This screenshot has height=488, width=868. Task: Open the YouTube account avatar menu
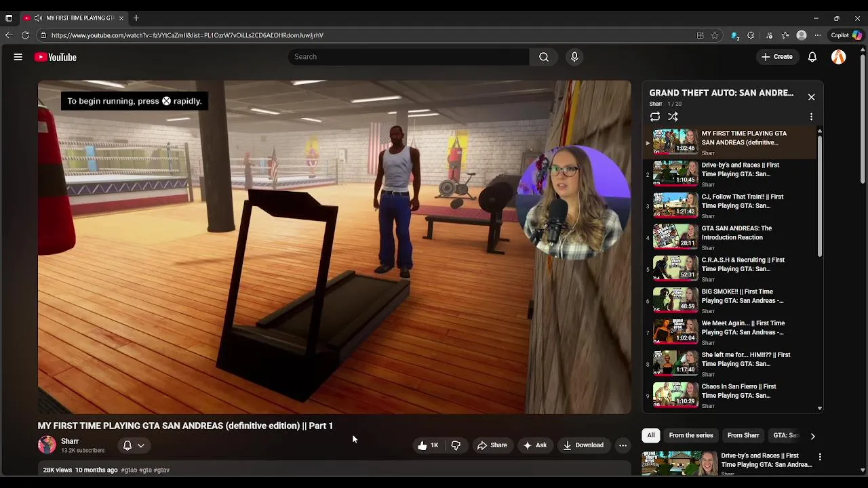point(839,57)
